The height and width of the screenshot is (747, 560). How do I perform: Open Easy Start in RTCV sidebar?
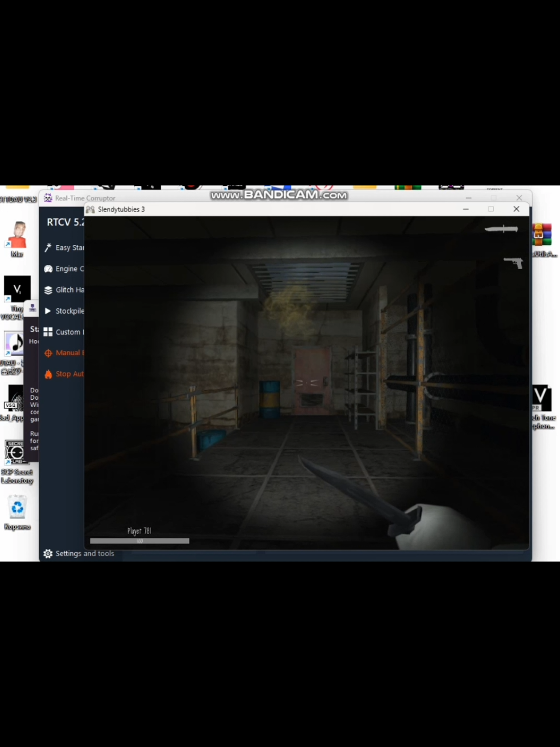point(63,247)
